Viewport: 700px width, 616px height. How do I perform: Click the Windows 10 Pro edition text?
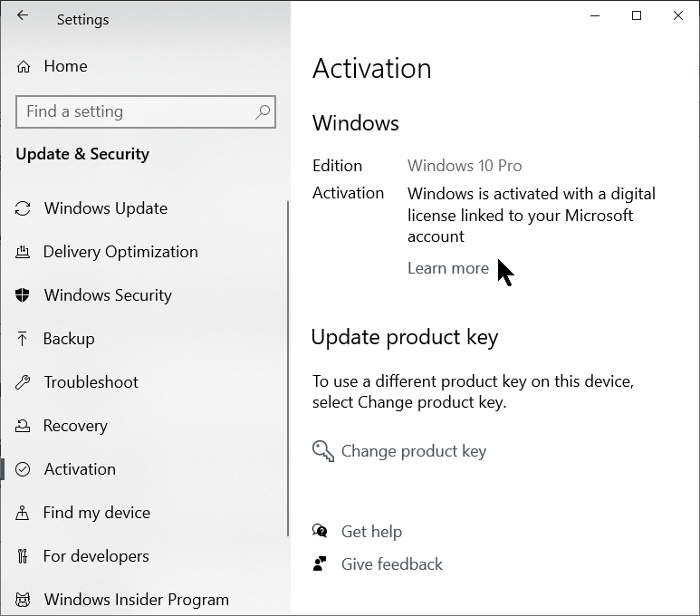(x=465, y=166)
